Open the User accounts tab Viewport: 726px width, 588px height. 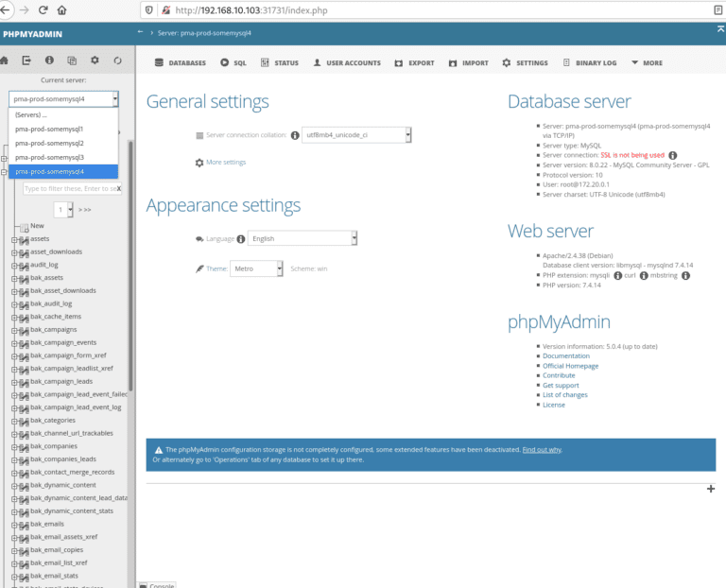click(x=347, y=62)
